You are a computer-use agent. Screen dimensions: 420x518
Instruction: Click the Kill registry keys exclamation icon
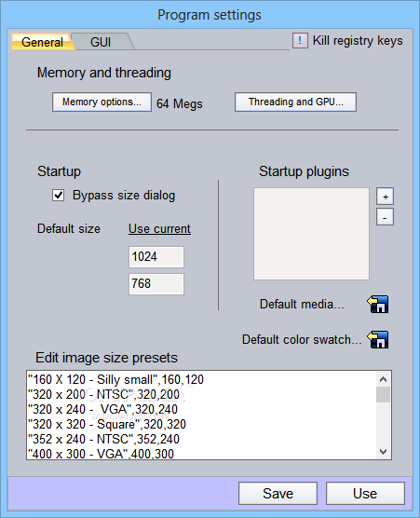click(300, 41)
